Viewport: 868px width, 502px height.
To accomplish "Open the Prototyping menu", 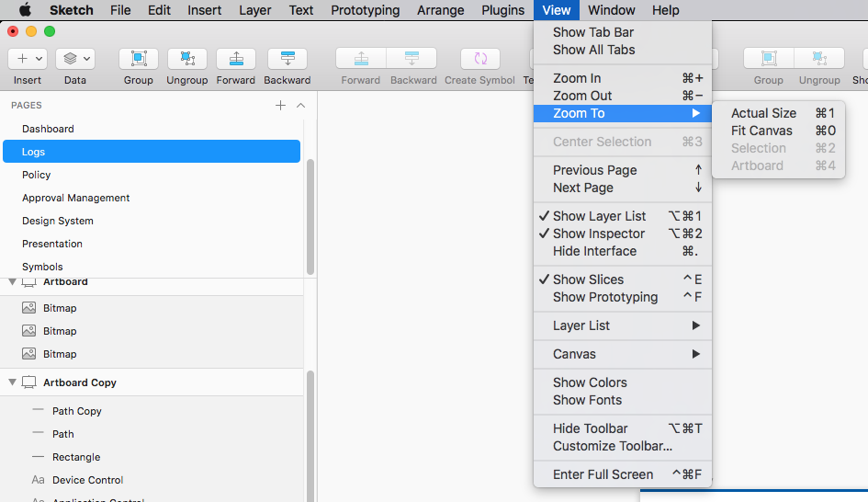I will 365,10.
